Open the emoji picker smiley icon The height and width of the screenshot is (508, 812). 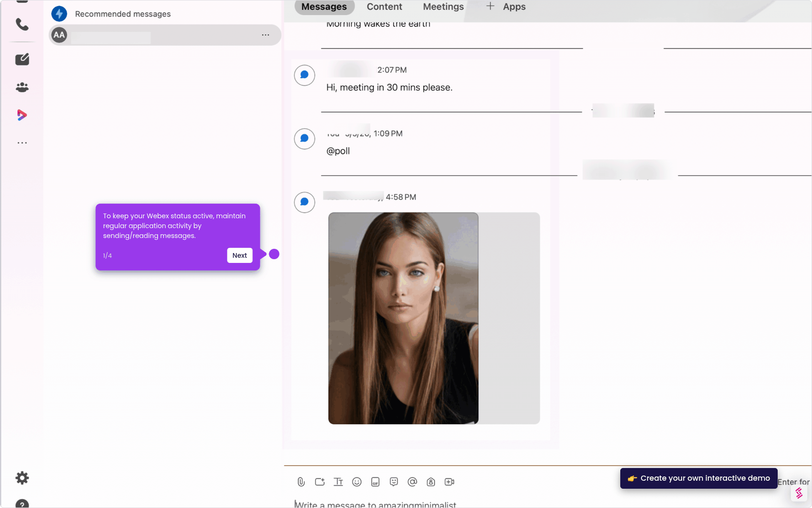[x=357, y=482]
